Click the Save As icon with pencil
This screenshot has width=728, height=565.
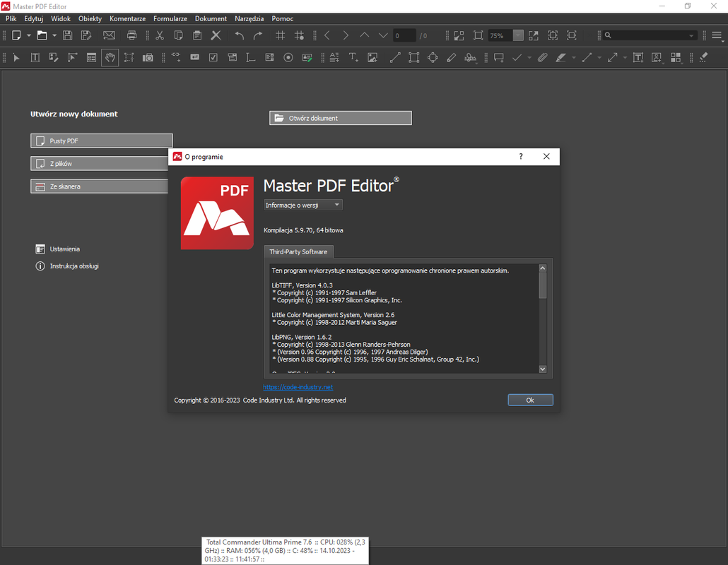click(86, 35)
